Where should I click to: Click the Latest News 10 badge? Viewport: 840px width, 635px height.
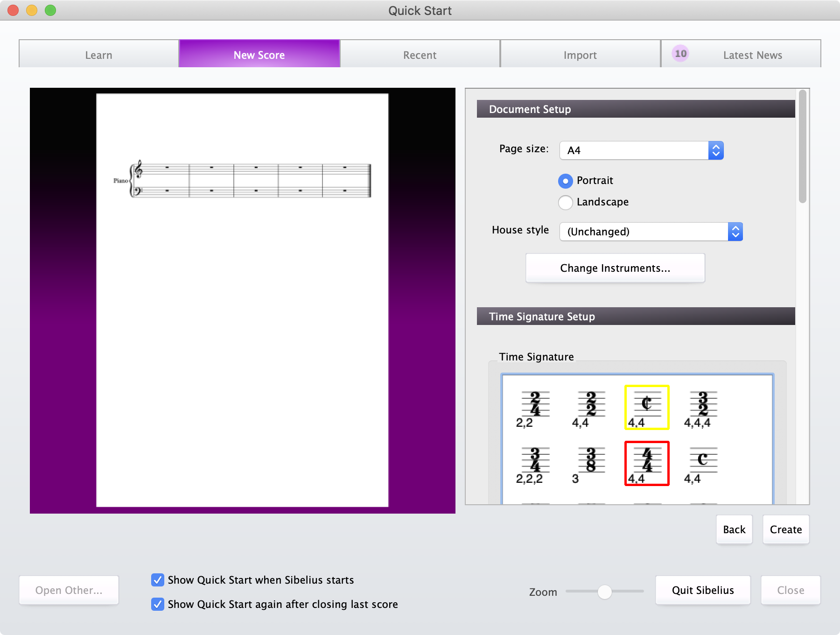click(x=680, y=54)
